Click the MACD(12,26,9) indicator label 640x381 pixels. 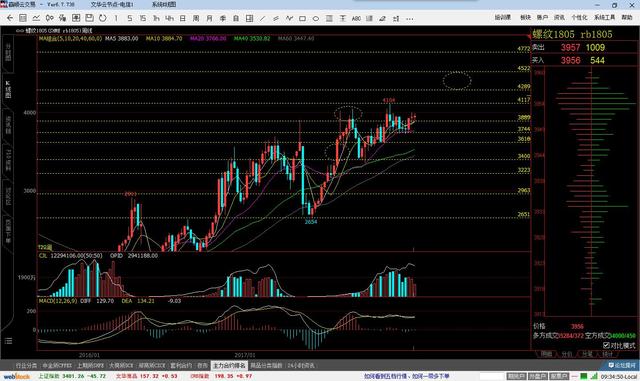[58, 301]
